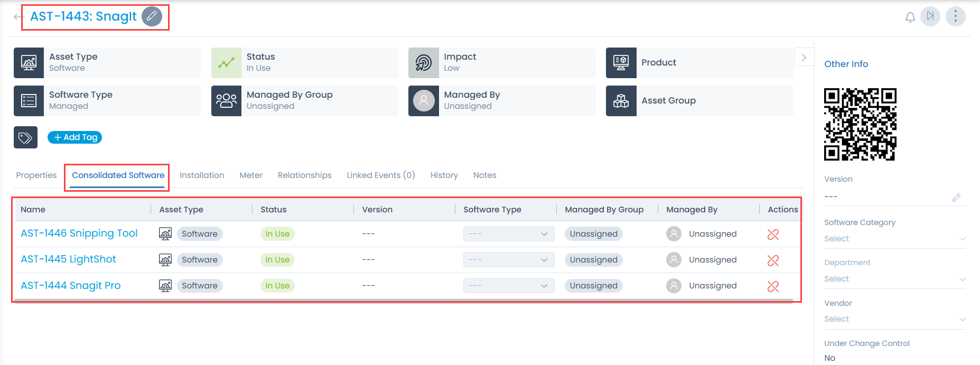
Task: Click Managed By avatar in Snagit Pro row
Action: click(674, 286)
